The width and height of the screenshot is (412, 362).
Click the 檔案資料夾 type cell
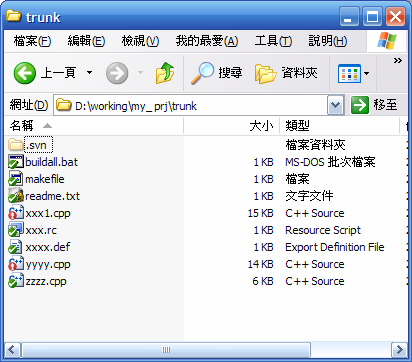tap(315, 145)
